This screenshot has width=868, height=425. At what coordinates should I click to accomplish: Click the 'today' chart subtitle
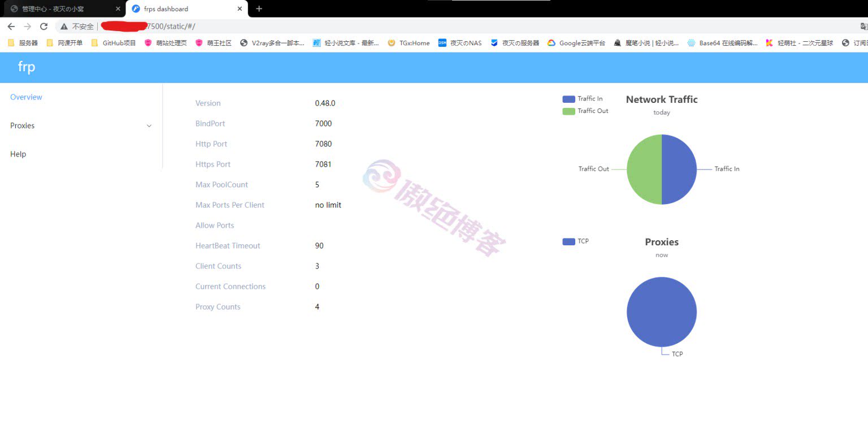[662, 112]
